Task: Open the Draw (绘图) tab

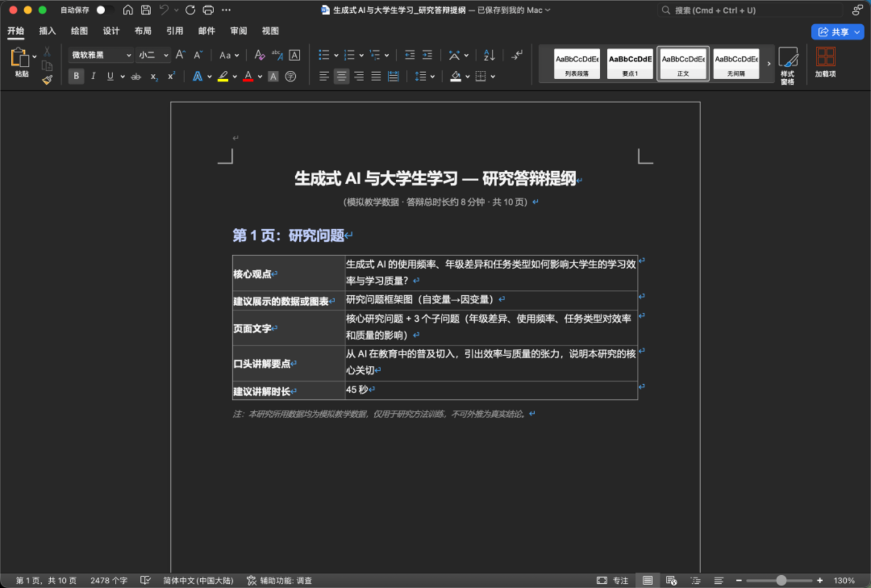Action: 79,31
